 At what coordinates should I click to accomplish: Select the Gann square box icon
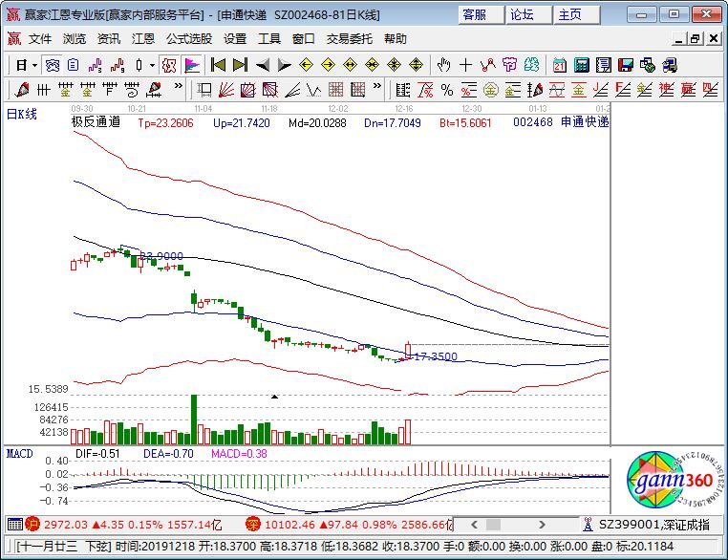coord(248,90)
